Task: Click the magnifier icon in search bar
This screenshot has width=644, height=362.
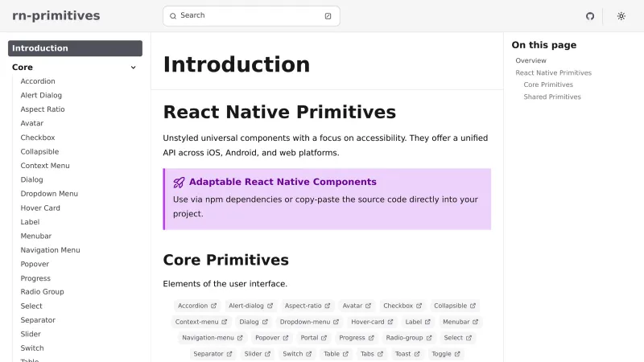Action: [x=173, y=16]
